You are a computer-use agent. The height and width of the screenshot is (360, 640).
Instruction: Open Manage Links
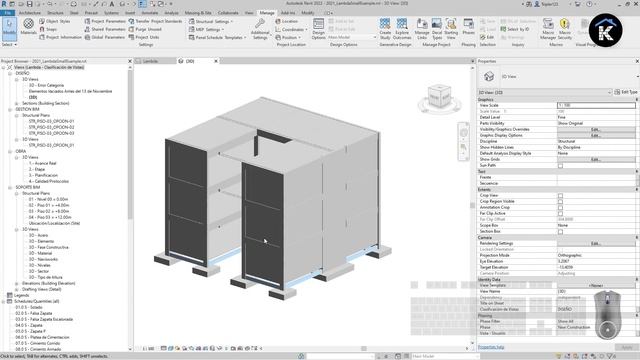(x=422, y=29)
